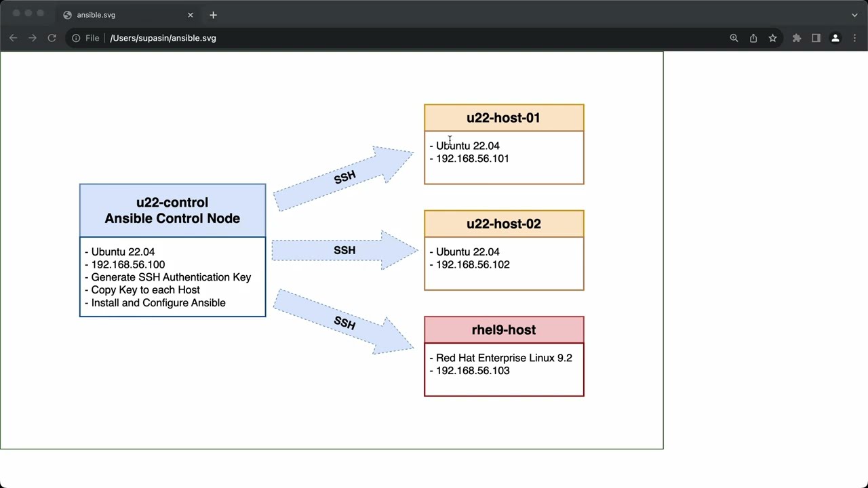Click the address bar file path
The height and width of the screenshot is (488, 868).
pyautogui.click(x=163, y=38)
